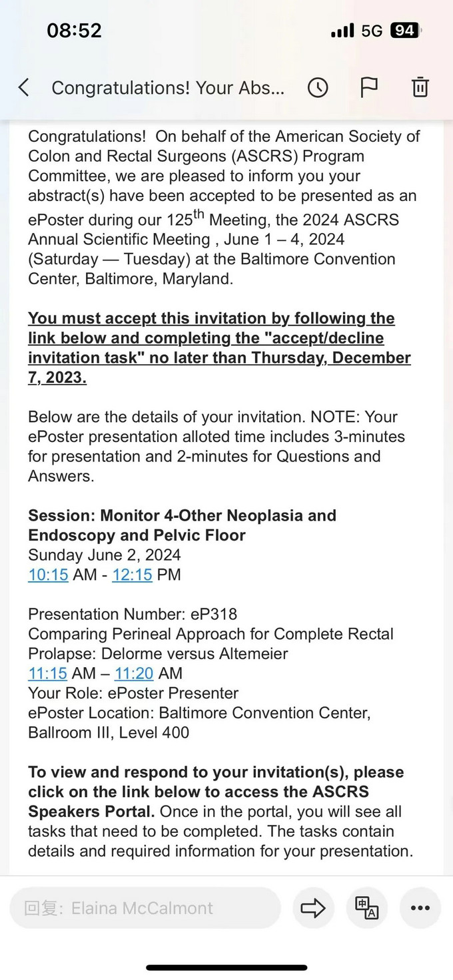Open the three-dot more options menu
453x980 pixels.
point(420,908)
